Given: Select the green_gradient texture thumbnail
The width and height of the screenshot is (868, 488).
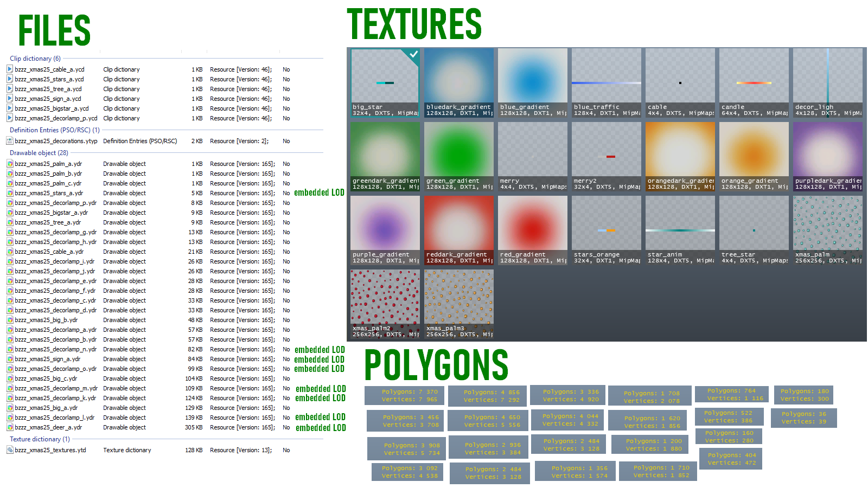Looking at the screenshot, I should 459,157.
